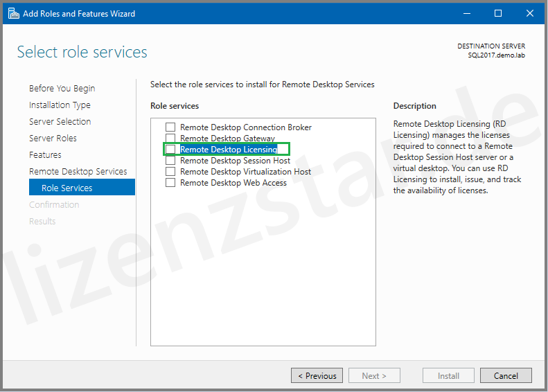Select Remote Desktop Virtualization Host checkbox
548x392 pixels.
[170, 172]
